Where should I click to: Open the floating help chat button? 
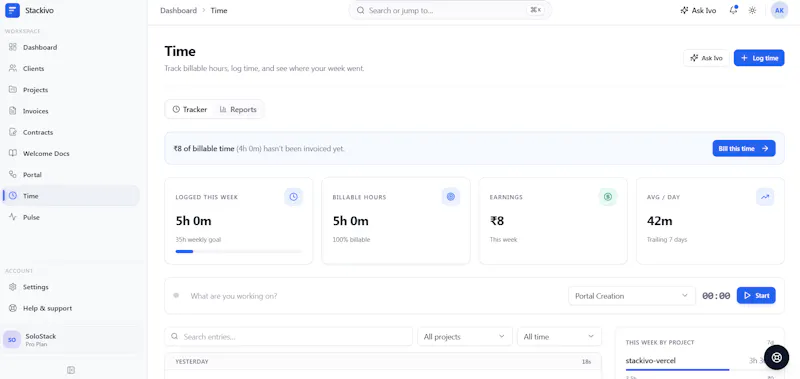tap(777, 358)
